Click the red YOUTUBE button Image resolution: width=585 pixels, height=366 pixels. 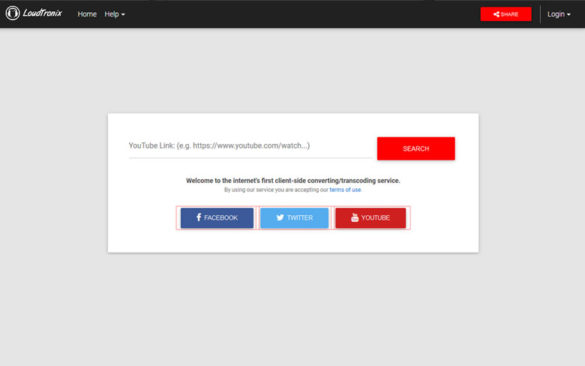click(370, 218)
